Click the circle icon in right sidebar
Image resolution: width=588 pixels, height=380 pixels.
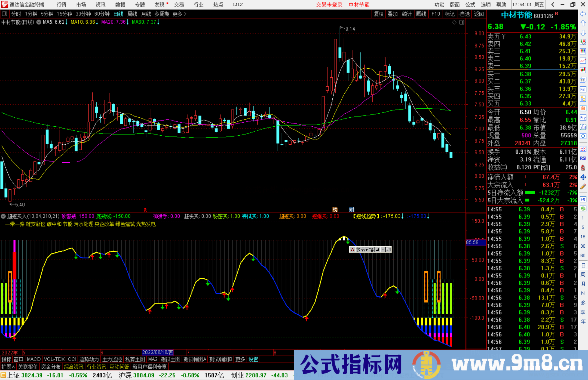click(x=583, y=136)
